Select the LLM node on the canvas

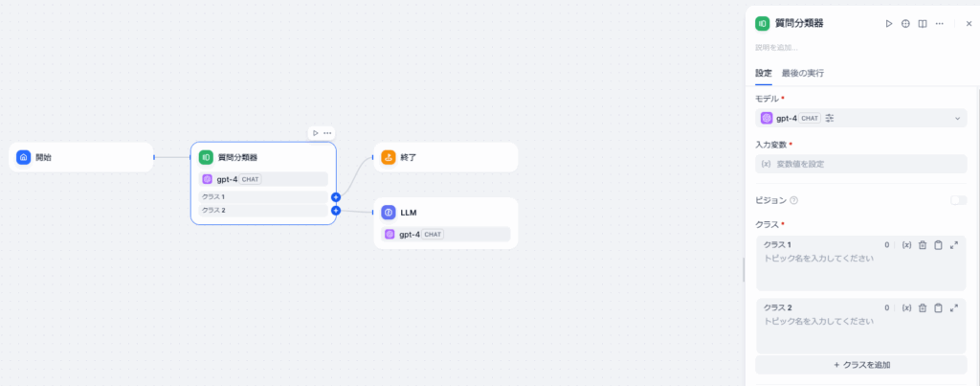pyautogui.click(x=445, y=213)
